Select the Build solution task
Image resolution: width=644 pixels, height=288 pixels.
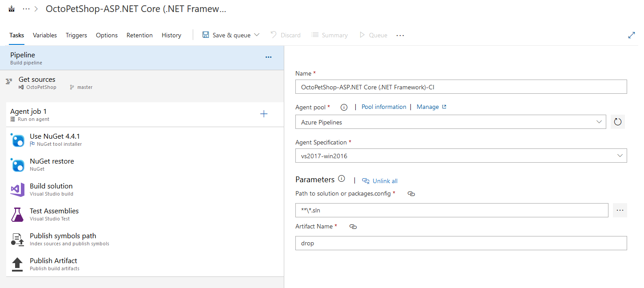[51, 186]
